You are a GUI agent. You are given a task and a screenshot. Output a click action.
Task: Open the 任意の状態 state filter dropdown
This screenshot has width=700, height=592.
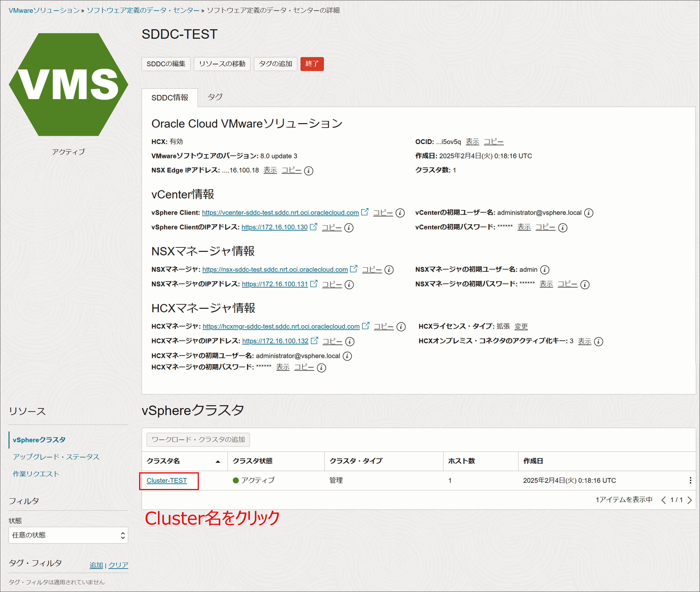click(x=68, y=535)
